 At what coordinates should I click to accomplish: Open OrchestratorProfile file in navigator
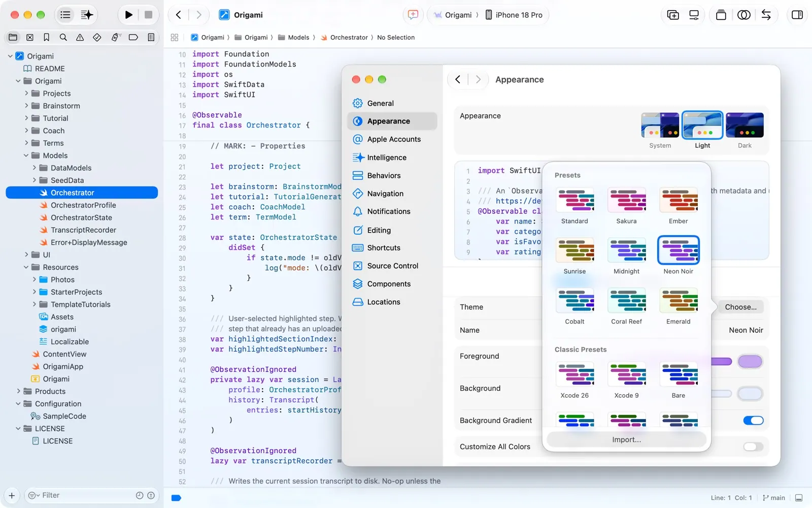[83, 205]
